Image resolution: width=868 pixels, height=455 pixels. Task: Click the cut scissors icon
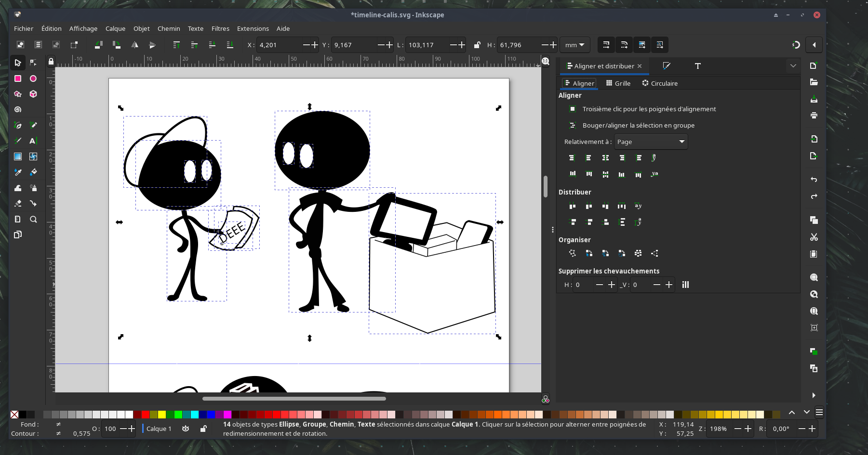click(x=814, y=237)
